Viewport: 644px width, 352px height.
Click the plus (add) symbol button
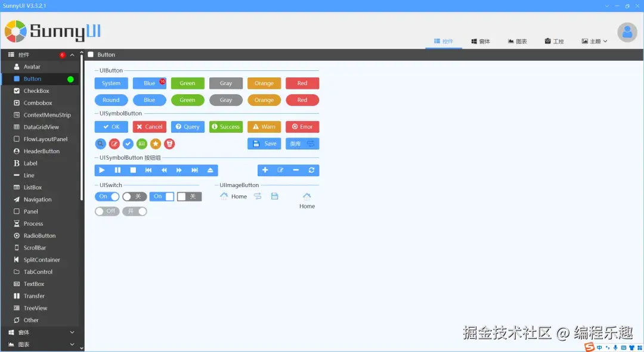tap(265, 170)
